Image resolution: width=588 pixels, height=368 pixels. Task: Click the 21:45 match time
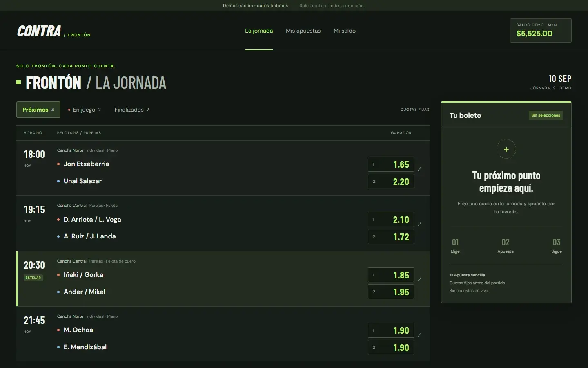34,321
